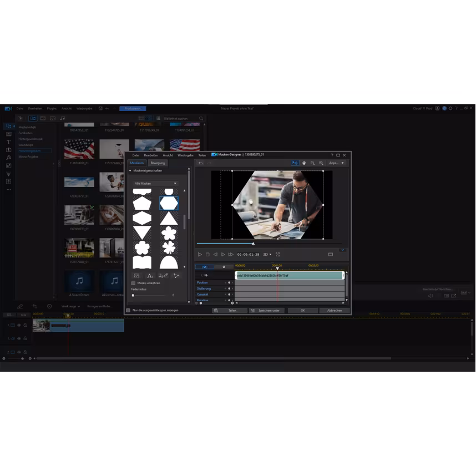Enable the Maske umkehren checkbox
The height and width of the screenshot is (476, 476).
(133, 283)
